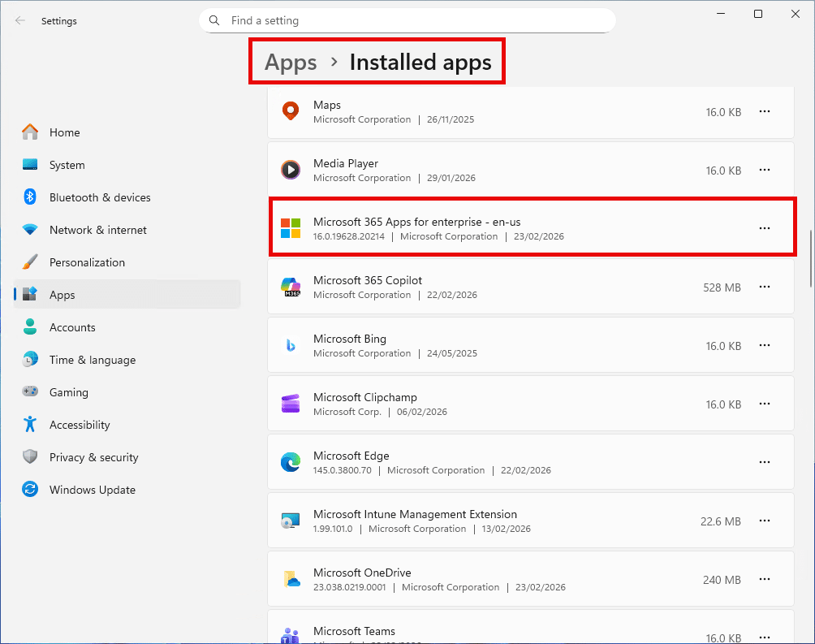Open the System settings page
Image resolution: width=815 pixels, height=644 pixels.
pyautogui.click(x=67, y=165)
